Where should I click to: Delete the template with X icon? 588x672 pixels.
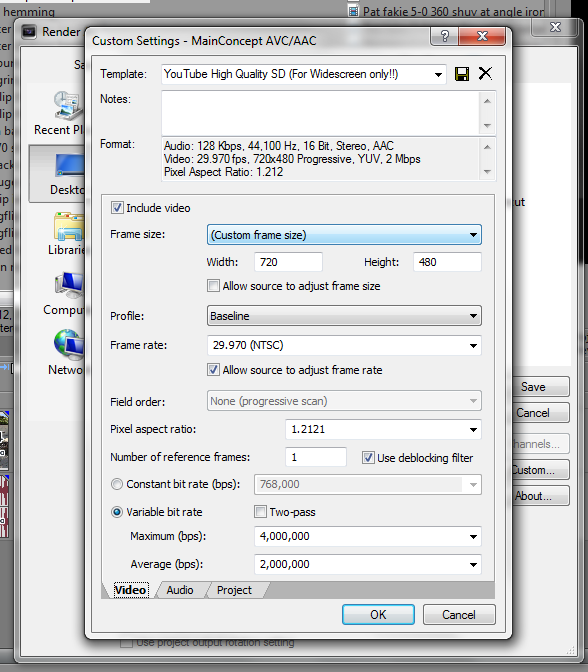coord(485,73)
